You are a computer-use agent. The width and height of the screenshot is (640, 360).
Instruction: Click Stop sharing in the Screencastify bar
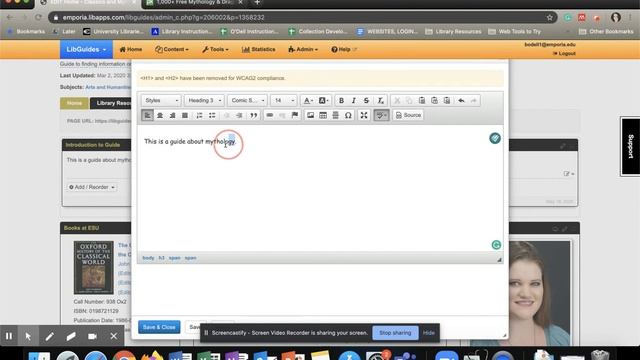395,333
